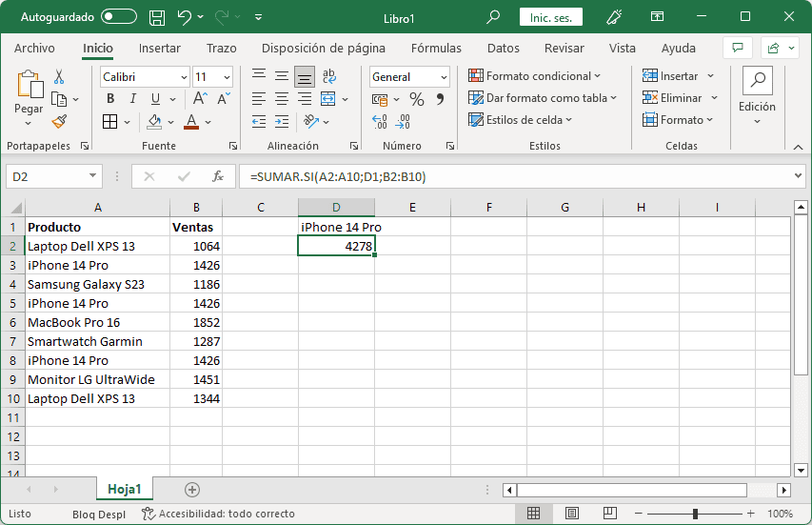Click the Save icon in title bar

pyautogui.click(x=157, y=17)
